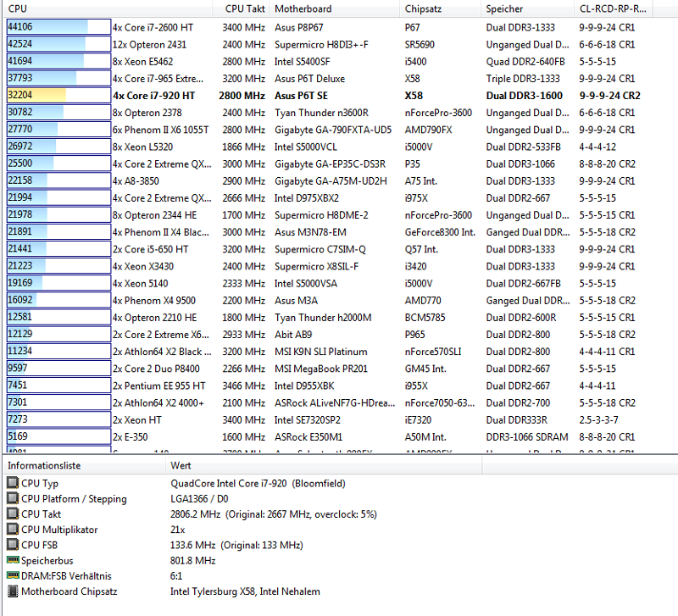Click the Wert column header

tap(324, 465)
